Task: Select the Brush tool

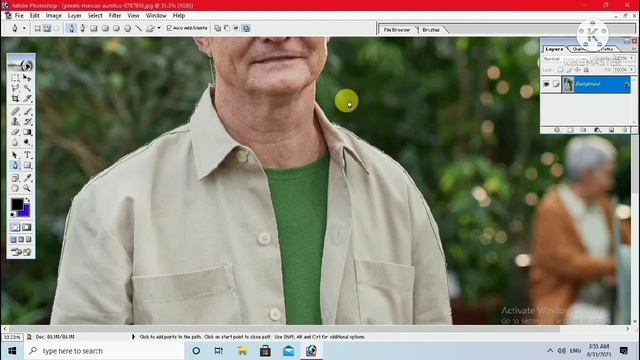Action: 27,111
